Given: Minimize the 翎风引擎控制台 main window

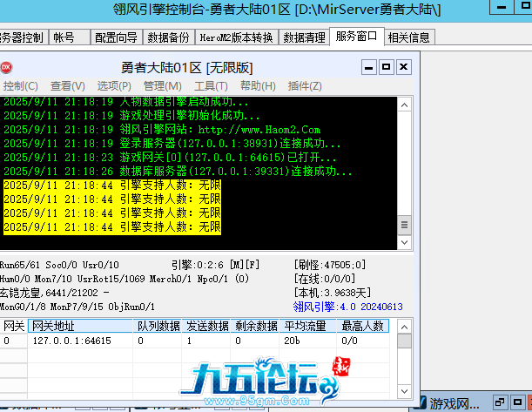Looking at the screenshot, I should pos(501,7).
